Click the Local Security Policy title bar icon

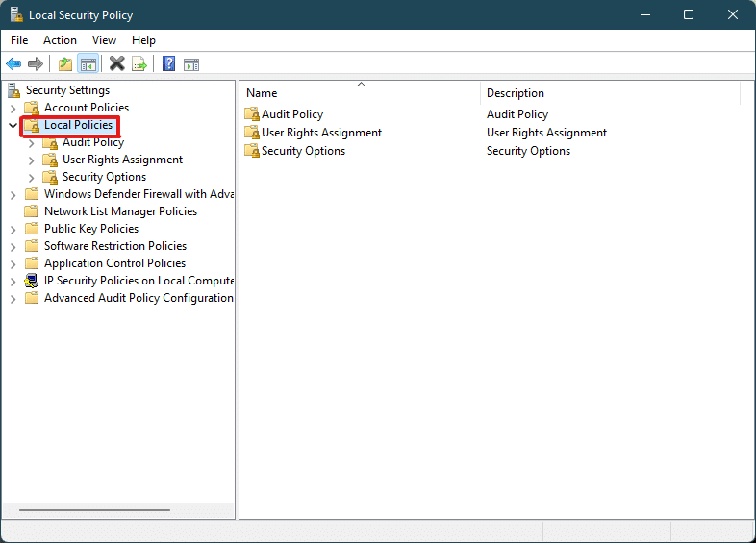coord(16,15)
